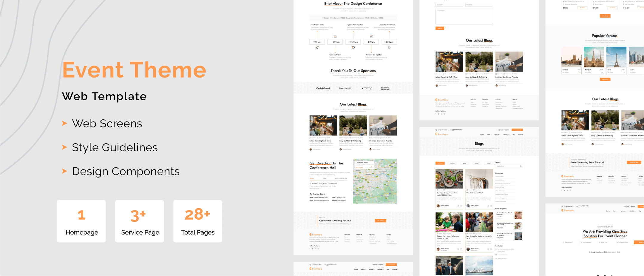The image size is (644, 276).
Task: Click the presentation icon above 10:00 am
Action: pos(335,36)
